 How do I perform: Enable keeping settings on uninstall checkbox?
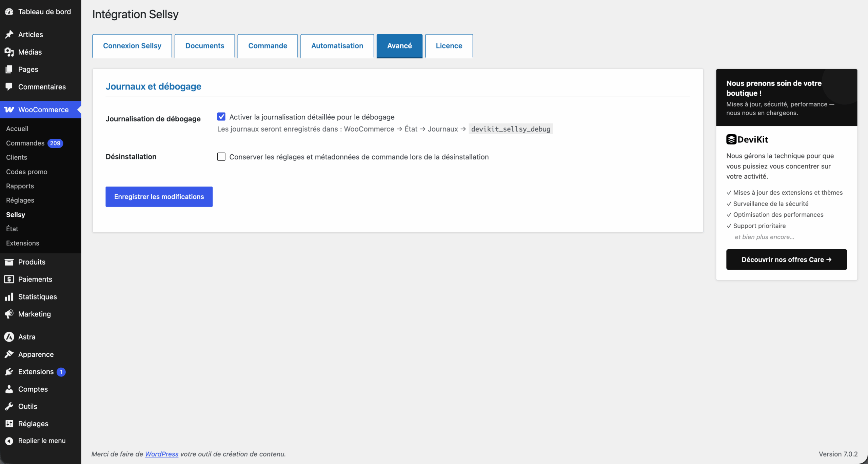pos(221,156)
